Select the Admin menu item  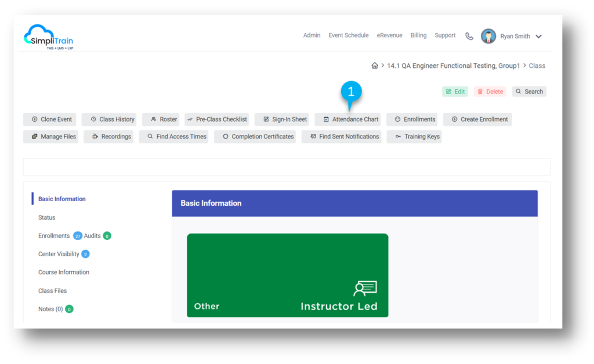click(x=312, y=35)
